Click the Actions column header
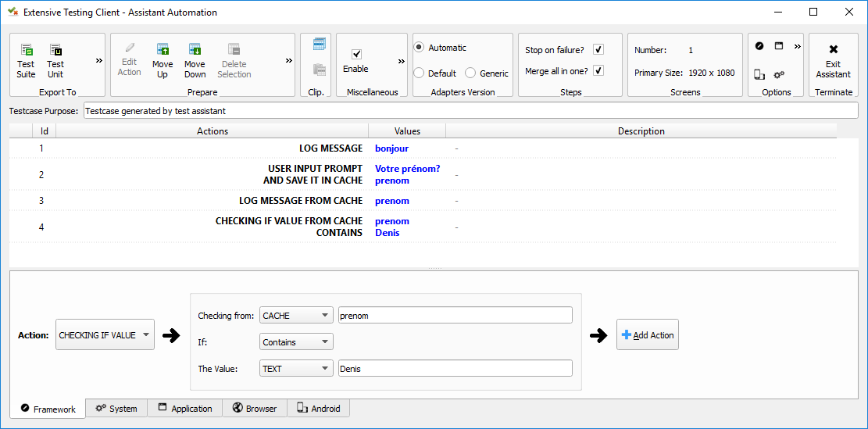Screen dimensions: 868x429 [213, 131]
